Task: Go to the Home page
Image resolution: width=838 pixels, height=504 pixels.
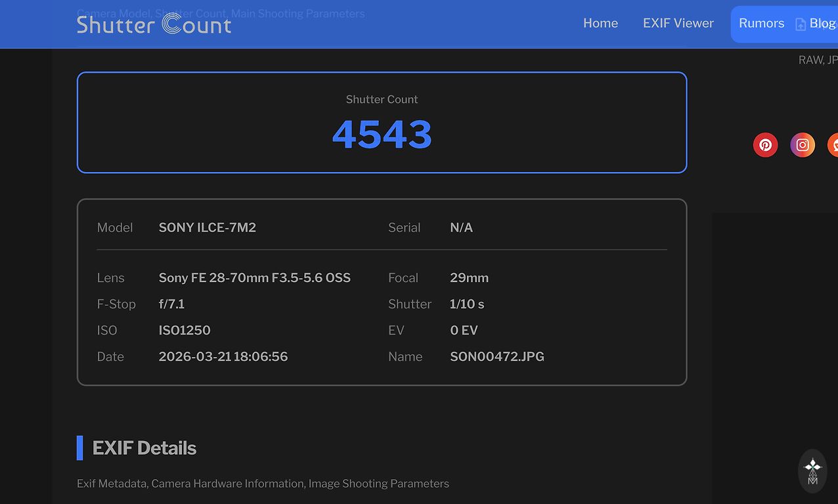Action: (600, 23)
